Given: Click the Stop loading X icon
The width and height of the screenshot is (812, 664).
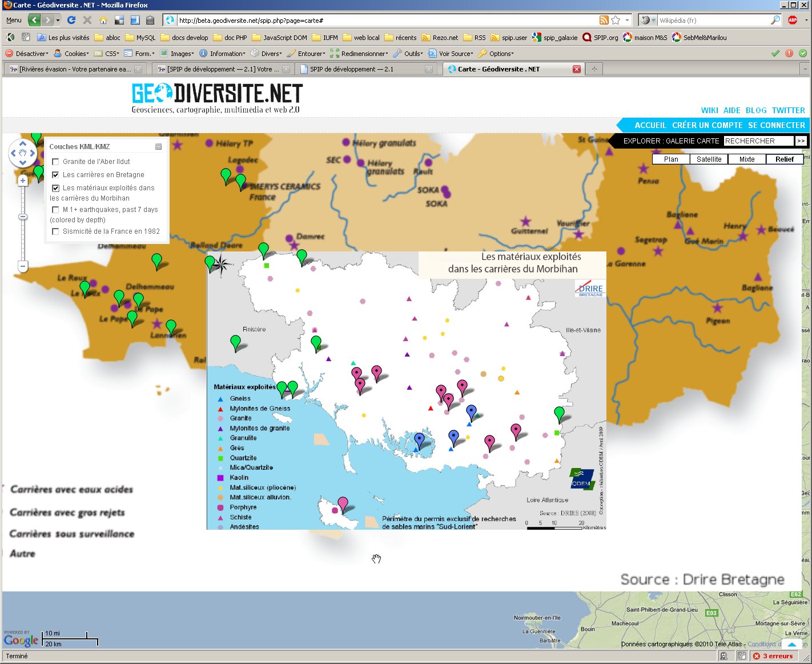Looking at the screenshot, I should 87,20.
